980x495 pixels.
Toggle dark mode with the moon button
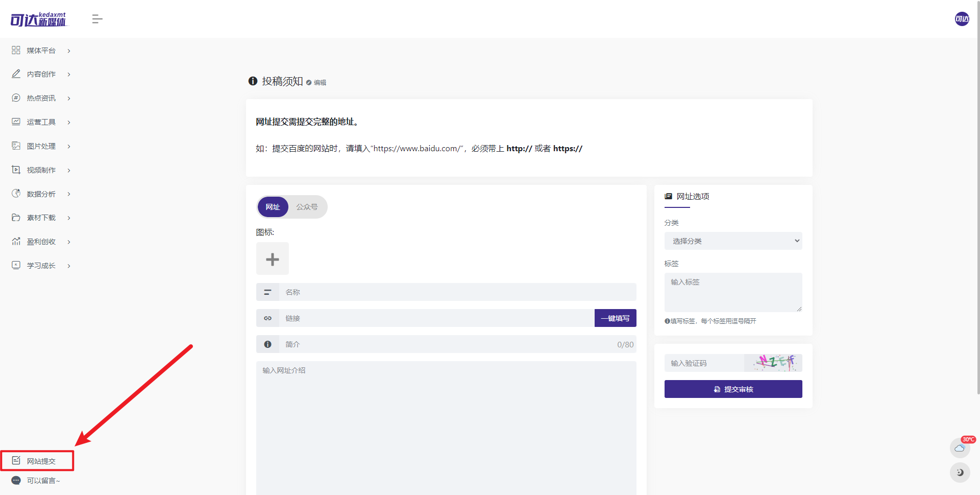click(x=959, y=473)
